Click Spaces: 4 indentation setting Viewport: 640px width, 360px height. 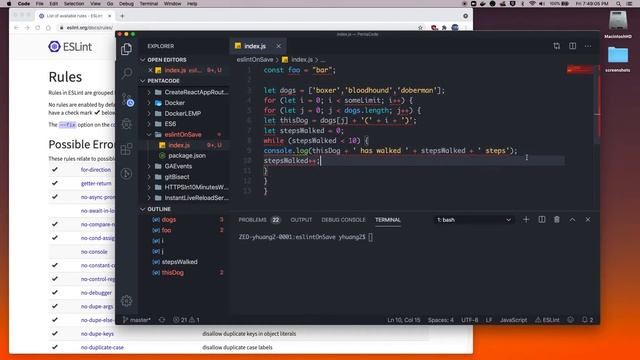pyautogui.click(x=440, y=320)
